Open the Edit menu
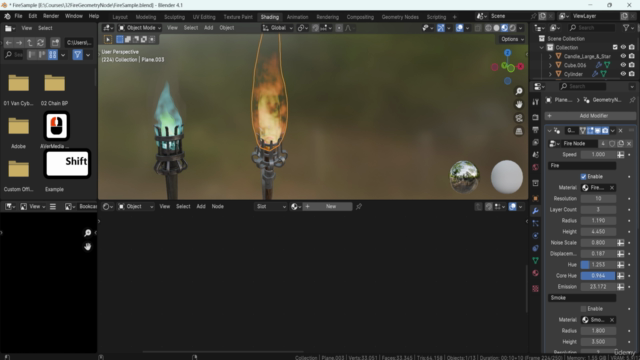640x360 pixels. tap(33, 16)
